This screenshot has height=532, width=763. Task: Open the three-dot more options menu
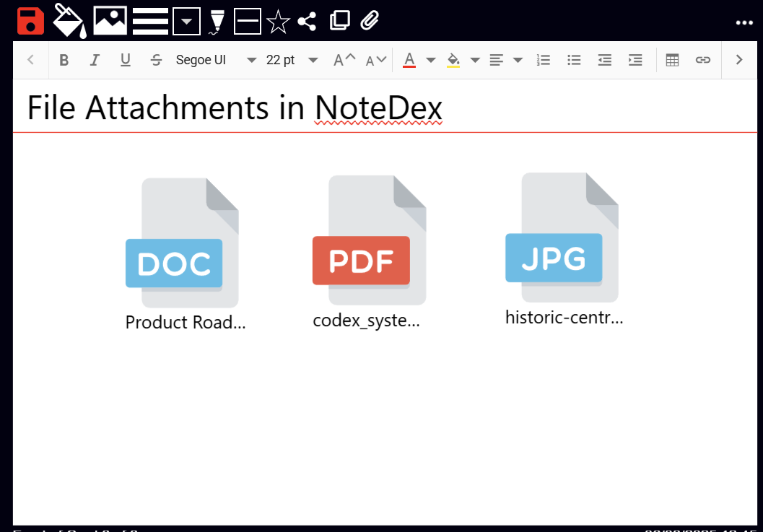[744, 23]
